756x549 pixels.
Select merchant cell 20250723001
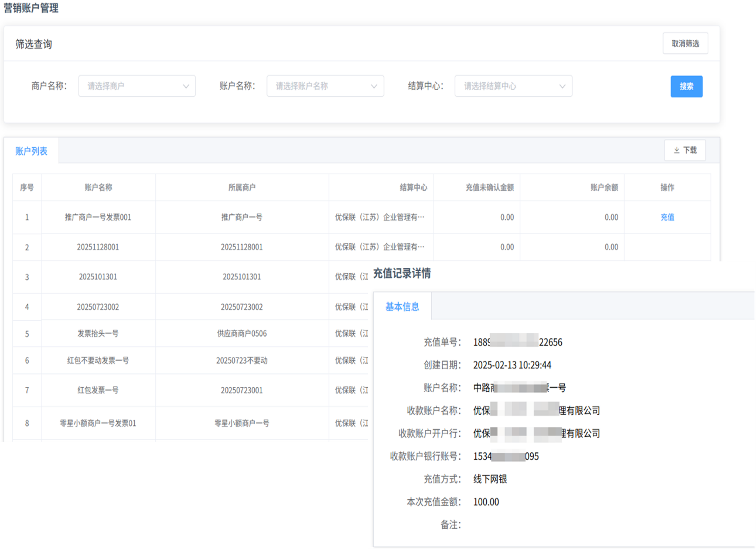click(x=242, y=390)
